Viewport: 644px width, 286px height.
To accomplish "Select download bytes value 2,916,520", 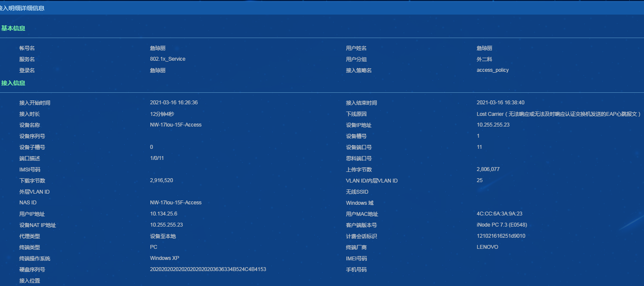I will [161, 180].
